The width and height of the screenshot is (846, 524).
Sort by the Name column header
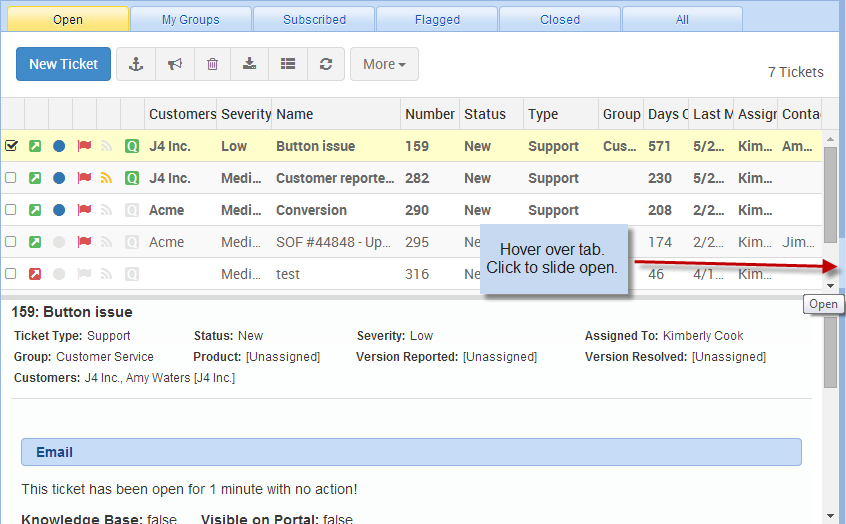click(x=336, y=114)
